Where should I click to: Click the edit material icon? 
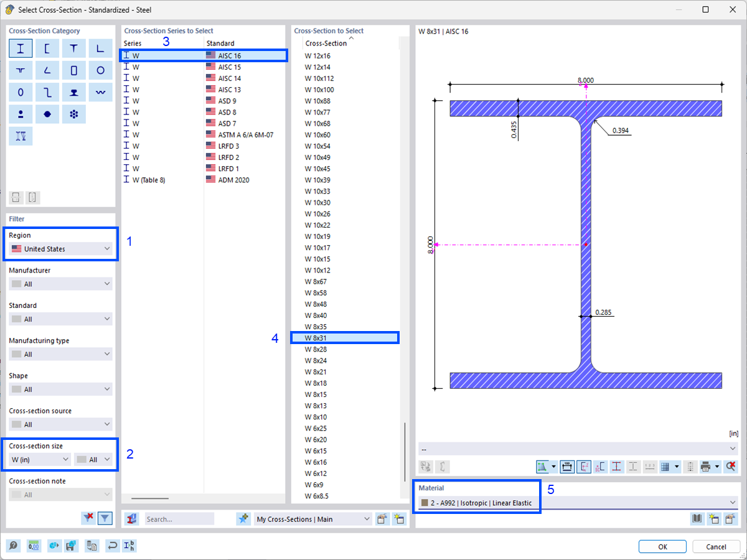[x=730, y=518]
